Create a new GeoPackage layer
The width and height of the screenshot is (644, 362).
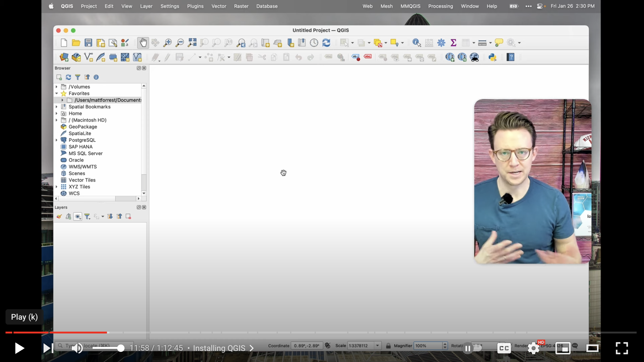76,57
